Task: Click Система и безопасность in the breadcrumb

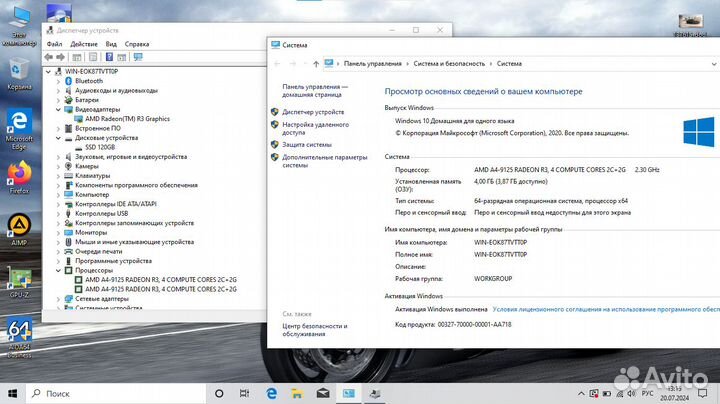Action: 449,64
